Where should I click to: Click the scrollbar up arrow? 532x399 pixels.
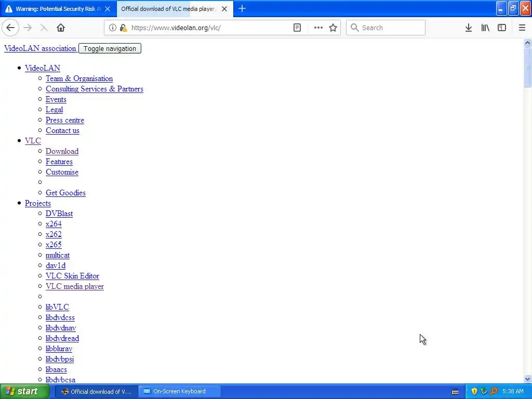(527, 43)
